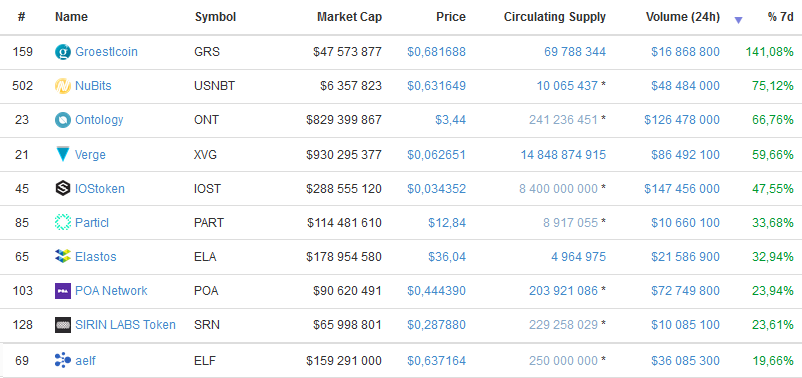Open the IOStoken name link
The height and width of the screenshot is (378, 802).
pyautogui.click(x=100, y=189)
